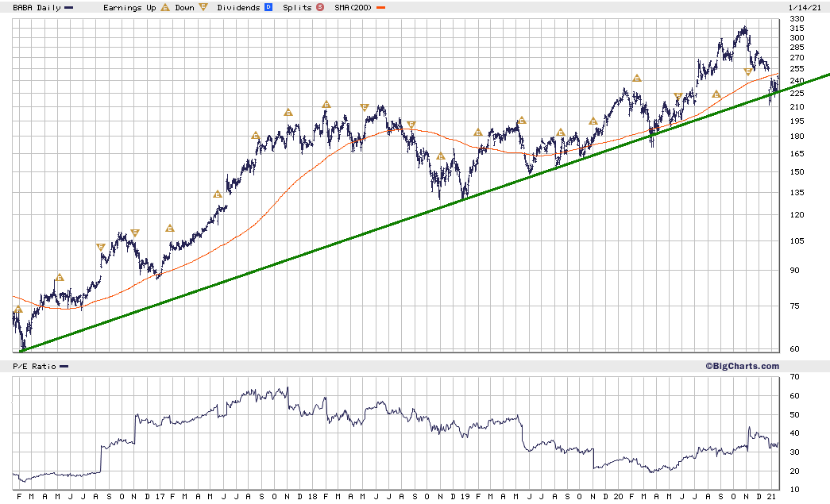Click the 20 year label on time axis
The image size is (830, 504).
pyautogui.click(x=618, y=497)
